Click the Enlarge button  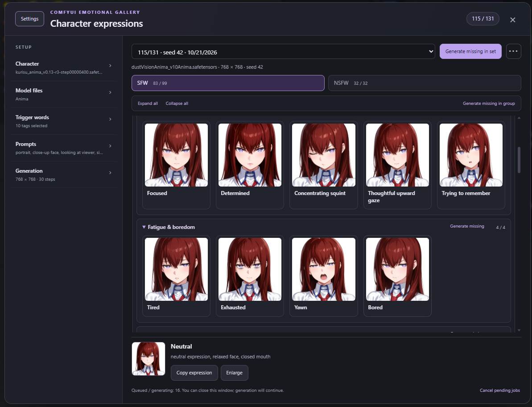(x=234, y=373)
